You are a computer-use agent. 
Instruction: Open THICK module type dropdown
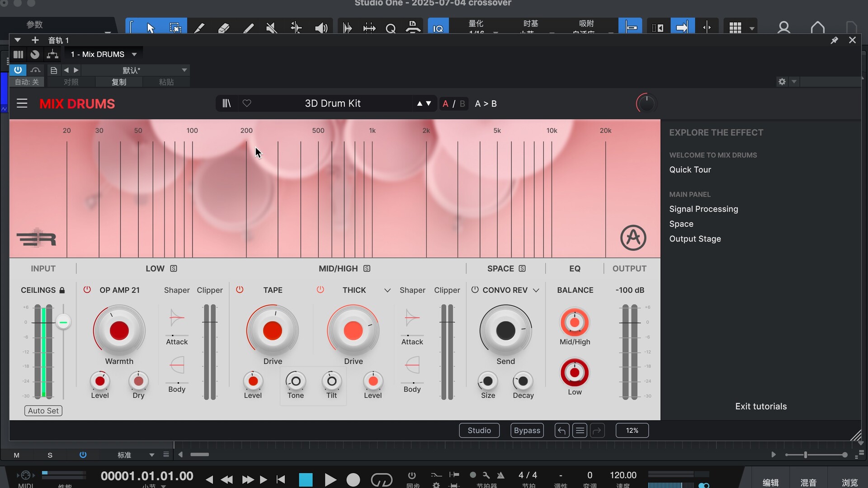387,290
